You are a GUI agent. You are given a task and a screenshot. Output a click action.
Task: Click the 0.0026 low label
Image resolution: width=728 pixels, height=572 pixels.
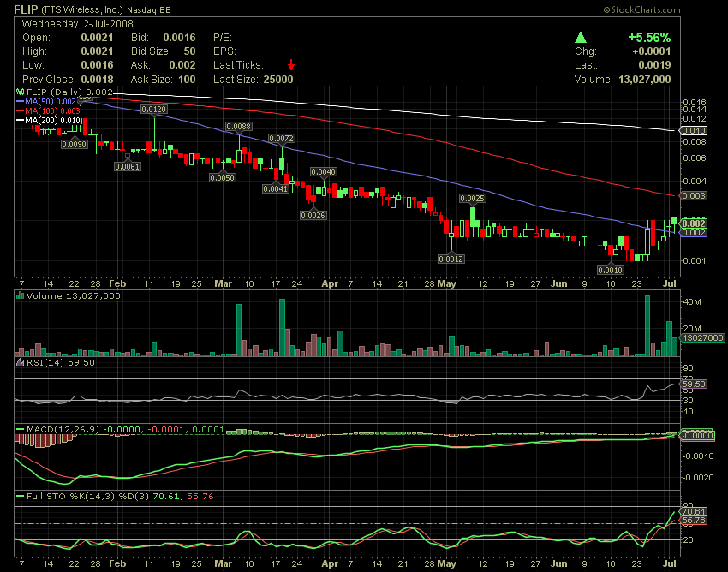(x=313, y=216)
